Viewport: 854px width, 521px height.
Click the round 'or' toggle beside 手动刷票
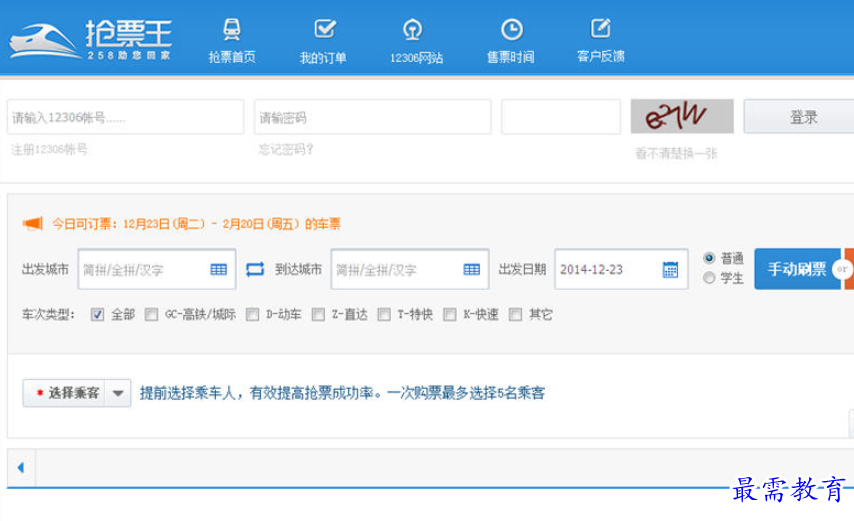pos(842,269)
